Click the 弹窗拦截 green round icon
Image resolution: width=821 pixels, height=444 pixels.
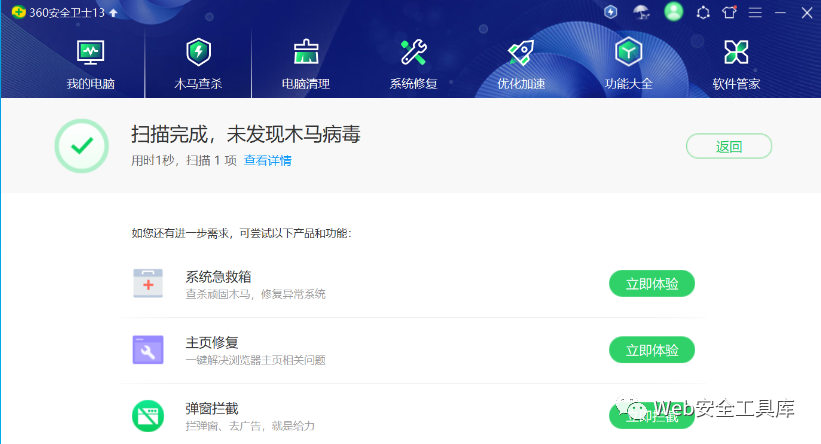coord(148,416)
